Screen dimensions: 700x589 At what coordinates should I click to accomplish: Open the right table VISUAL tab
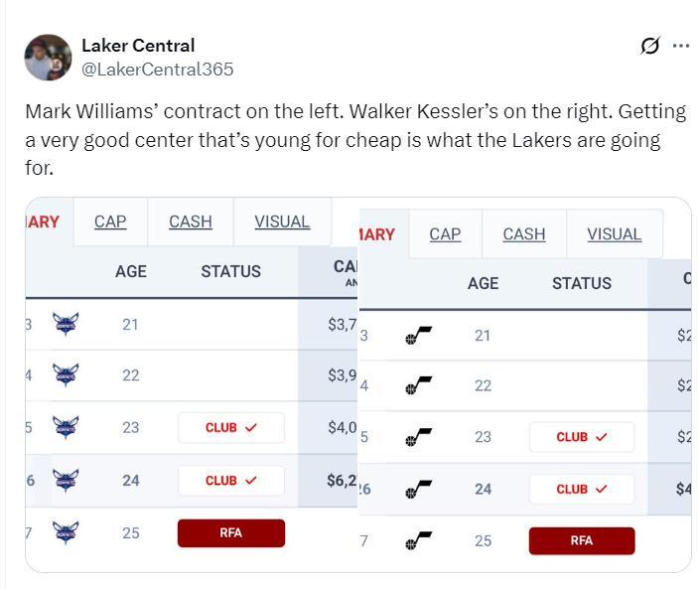pyautogui.click(x=614, y=234)
